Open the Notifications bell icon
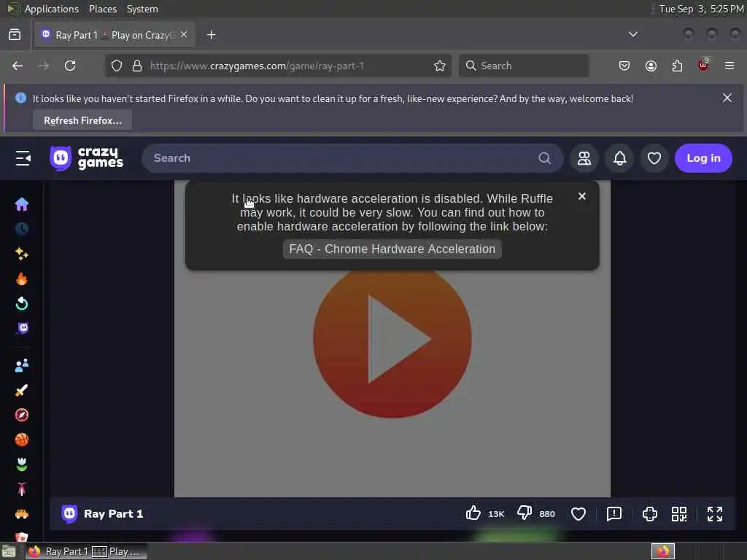 pyautogui.click(x=620, y=158)
